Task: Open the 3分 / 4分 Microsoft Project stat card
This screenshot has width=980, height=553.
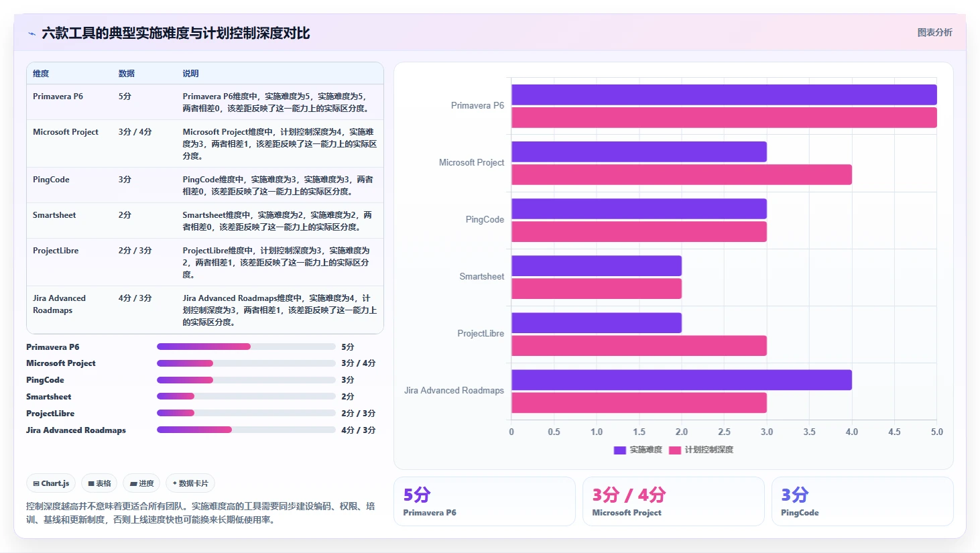Action: click(x=674, y=501)
